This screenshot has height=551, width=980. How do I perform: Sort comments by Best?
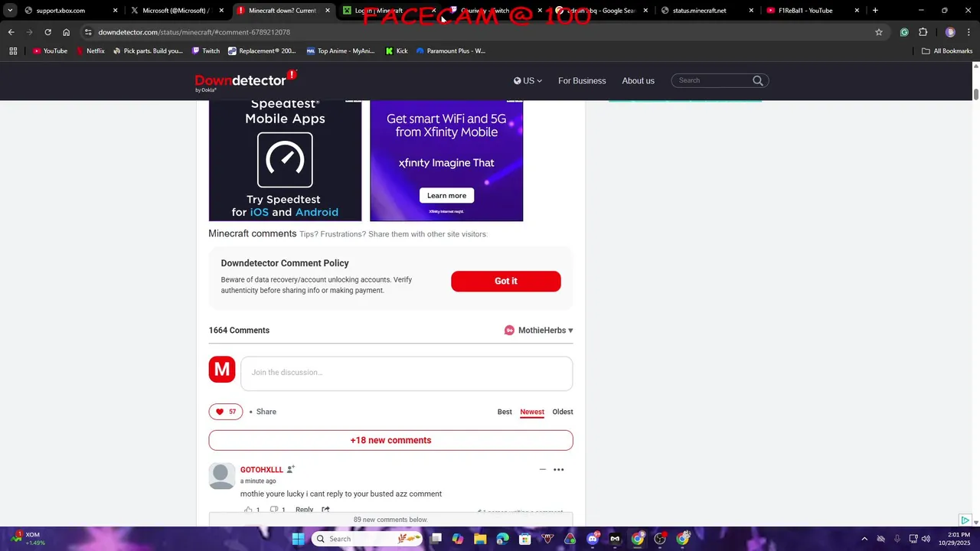point(505,412)
